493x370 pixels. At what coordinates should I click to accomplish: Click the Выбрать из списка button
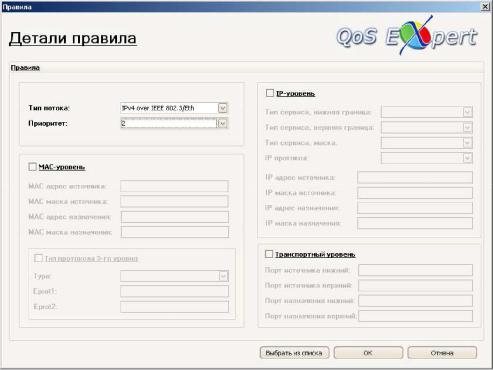pos(294,353)
